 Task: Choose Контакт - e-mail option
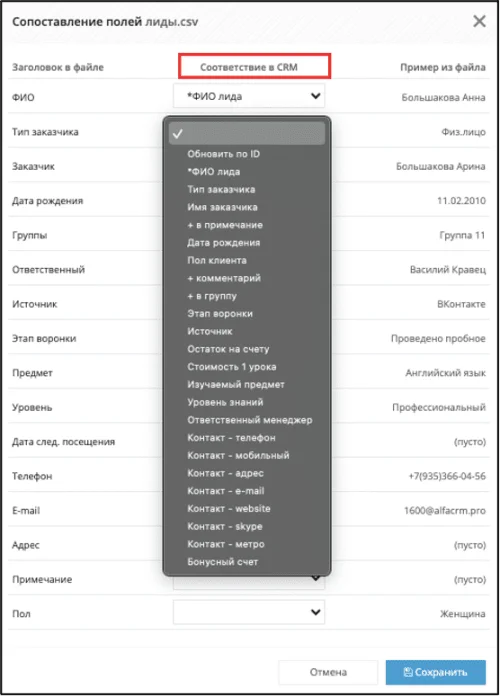[x=226, y=491]
